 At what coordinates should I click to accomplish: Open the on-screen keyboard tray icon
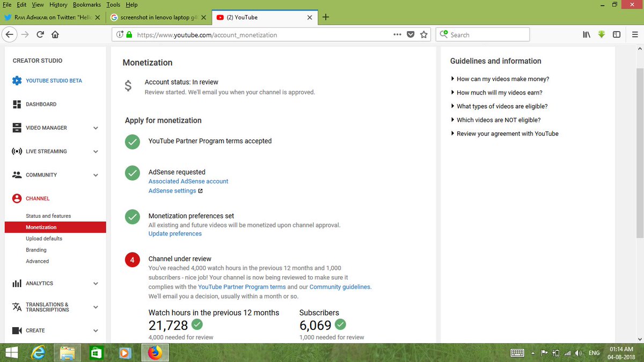click(517, 353)
